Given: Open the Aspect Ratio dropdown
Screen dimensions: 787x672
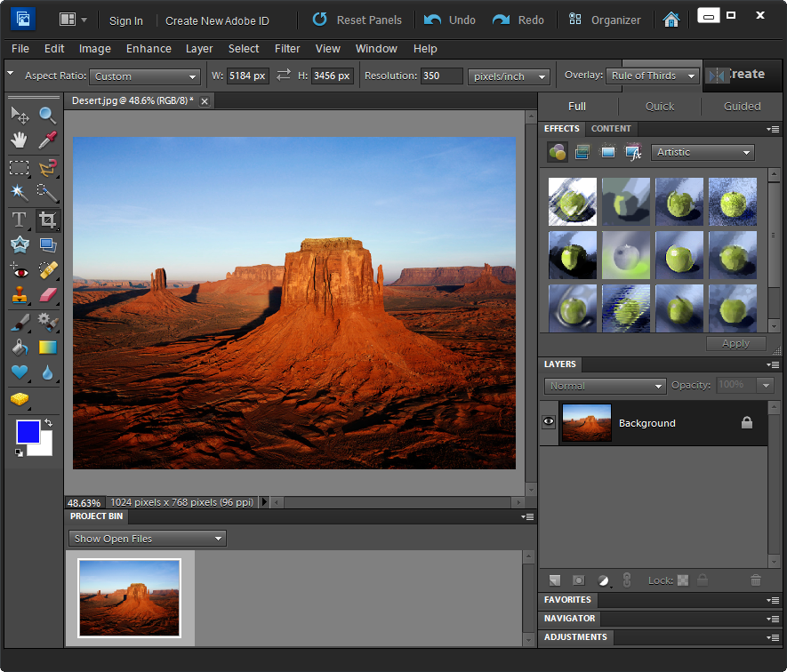Looking at the screenshot, I should pyautogui.click(x=146, y=76).
